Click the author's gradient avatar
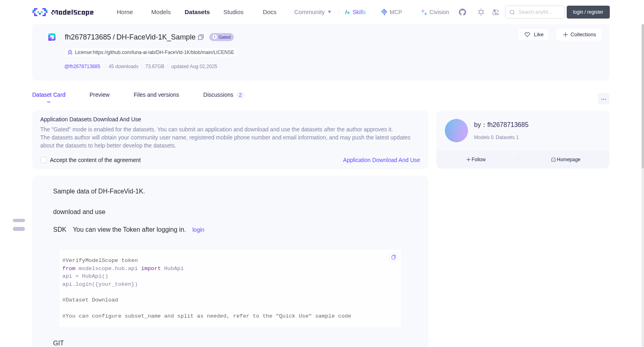This screenshot has height=347, width=644. (456, 131)
